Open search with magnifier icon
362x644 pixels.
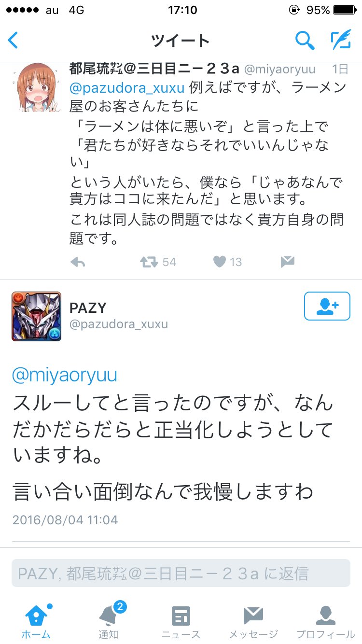click(305, 41)
